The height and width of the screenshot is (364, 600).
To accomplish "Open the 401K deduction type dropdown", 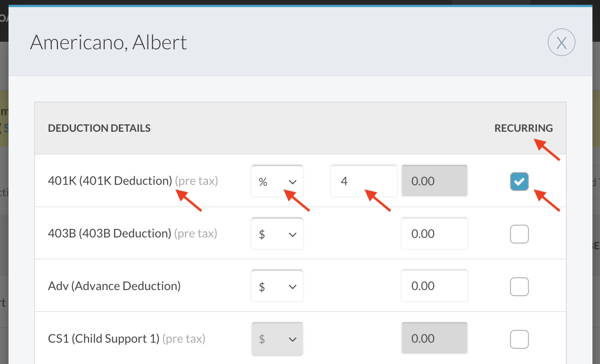I will click(277, 181).
